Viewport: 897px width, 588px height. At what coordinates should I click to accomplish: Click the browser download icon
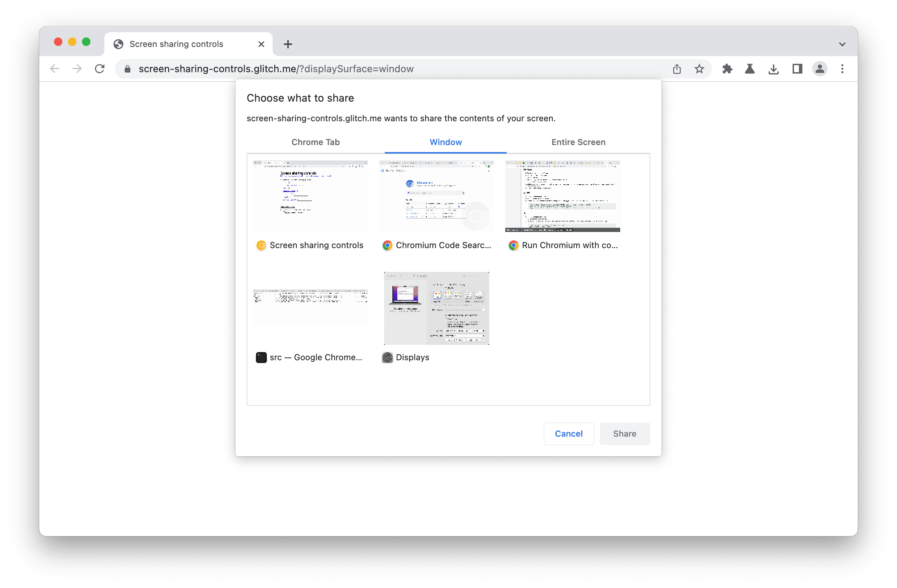773,69
